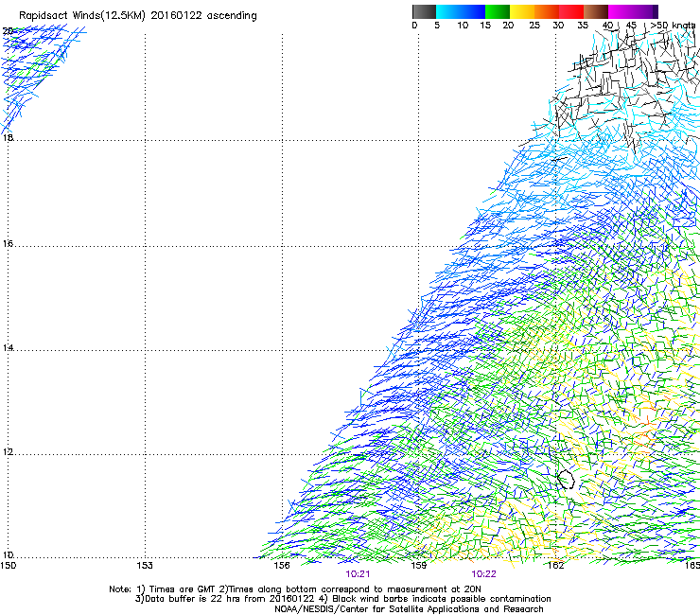Click the orange 25-30 knots legend segment
The image size is (700, 615).
[x=547, y=11]
